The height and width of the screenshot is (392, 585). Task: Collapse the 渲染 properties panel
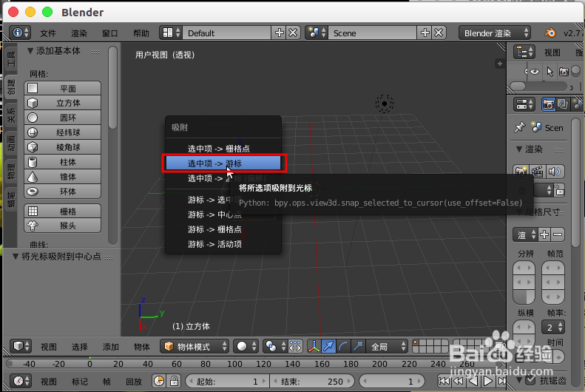click(x=519, y=149)
